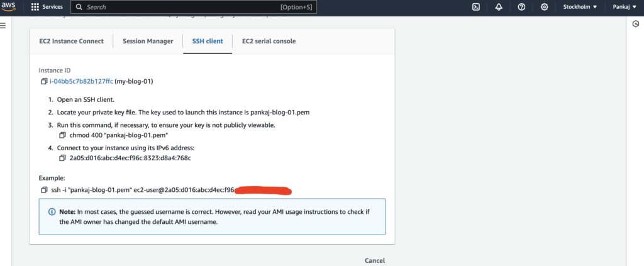The image size is (644, 266).
Task: Click the Services label in header
Action: (53, 7)
